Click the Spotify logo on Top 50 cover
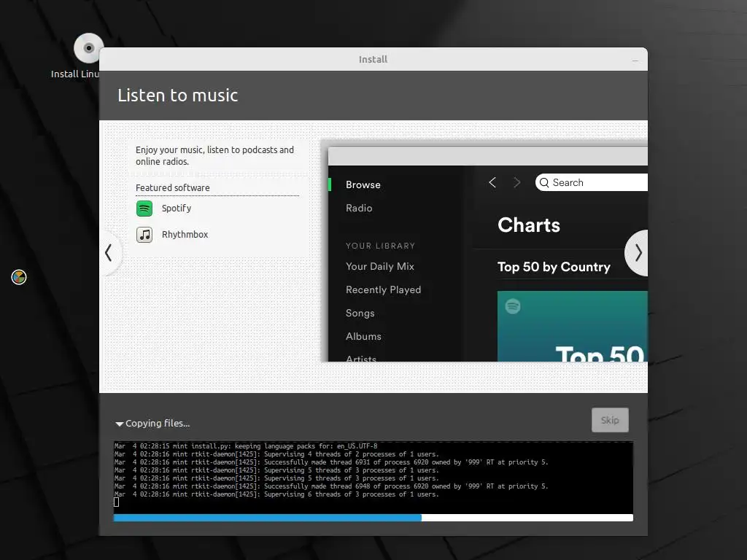This screenshot has width=747, height=560. (513, 306)
